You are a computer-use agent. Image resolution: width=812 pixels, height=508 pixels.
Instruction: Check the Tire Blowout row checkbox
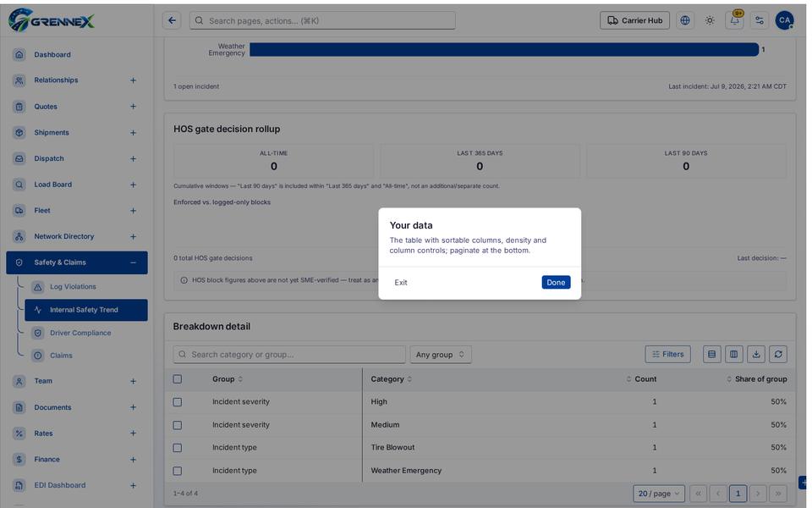click(178, 448)
